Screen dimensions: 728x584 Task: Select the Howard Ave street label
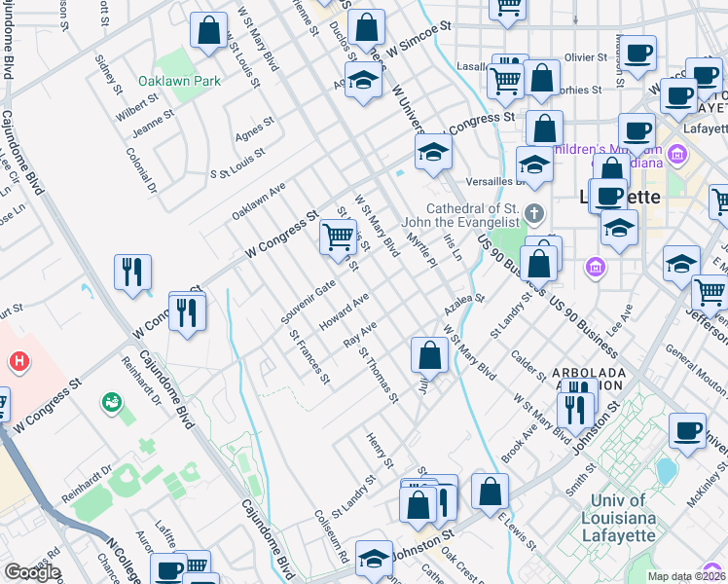point(344,312)
